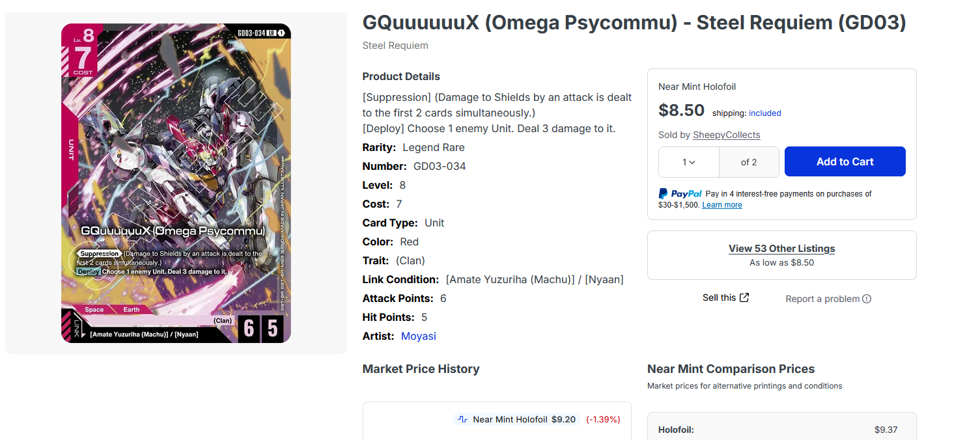
Task: View 53 Other Listings
Action: pyautogui.click(x=781, y=249)
